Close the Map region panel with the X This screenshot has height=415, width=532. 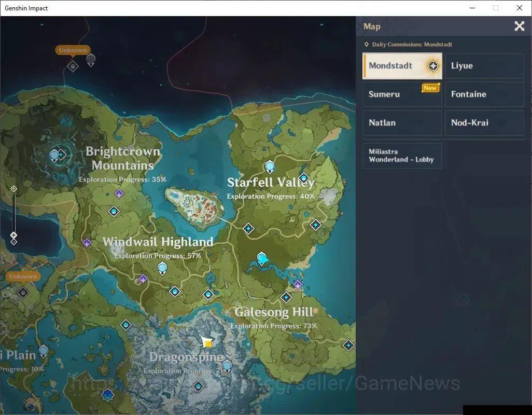point(519,26)
